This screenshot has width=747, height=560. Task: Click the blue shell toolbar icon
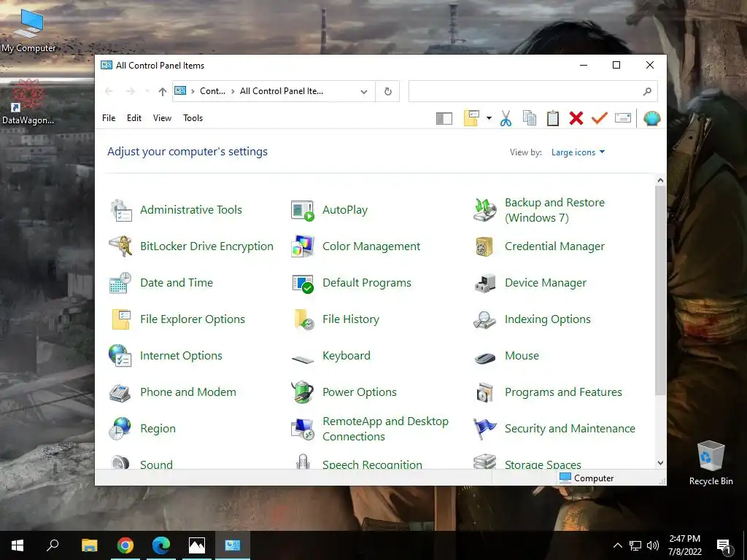(x=651, y=118)
